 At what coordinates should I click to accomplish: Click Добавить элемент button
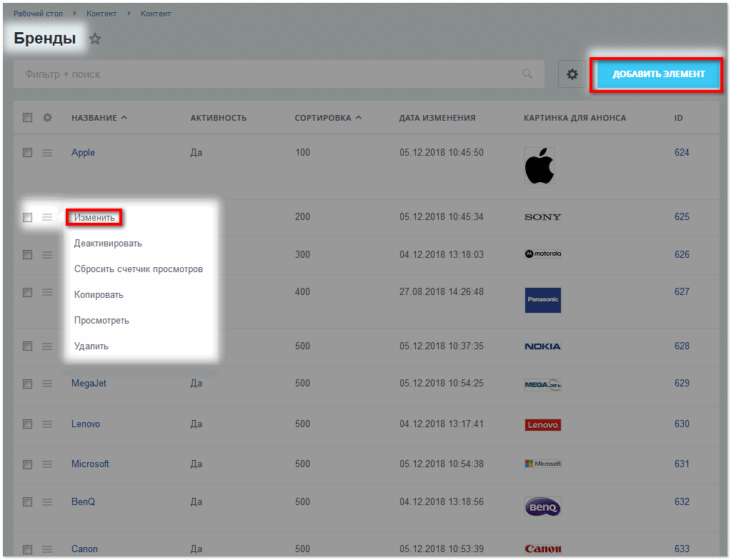pos(658,74)
